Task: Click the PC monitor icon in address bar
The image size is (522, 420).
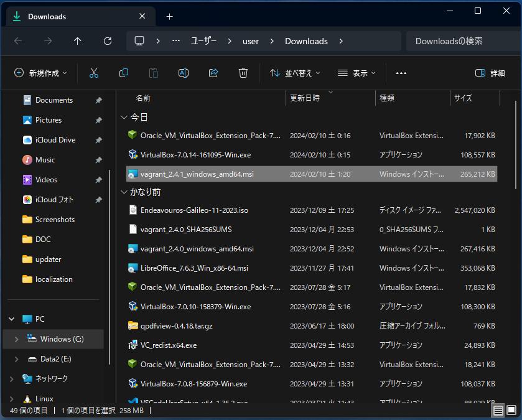Action: tap(139, 41)
